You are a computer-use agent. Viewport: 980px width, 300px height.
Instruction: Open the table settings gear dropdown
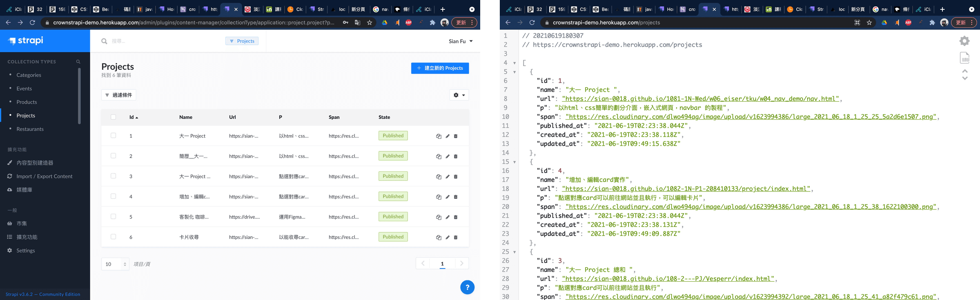click(x=459, y=95)
